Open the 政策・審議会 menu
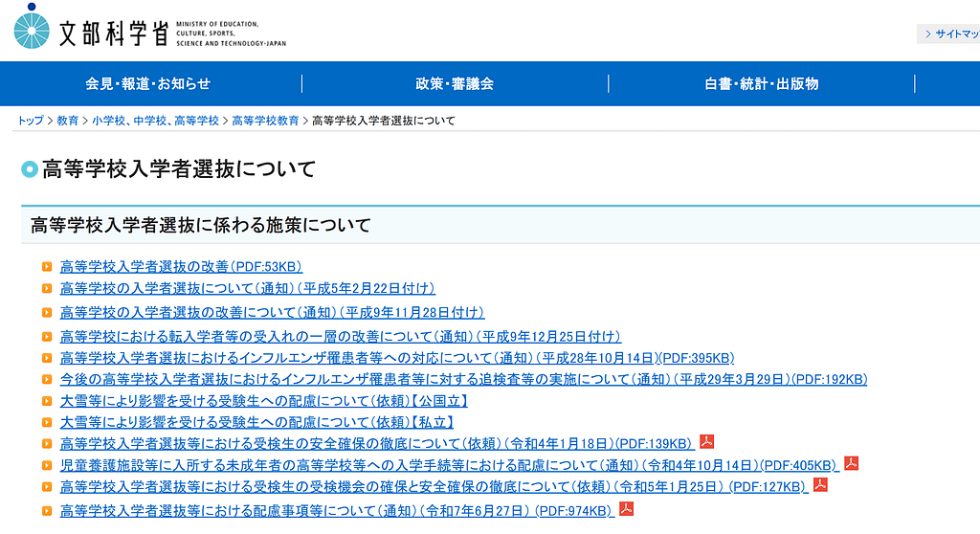 pos(455,84)
